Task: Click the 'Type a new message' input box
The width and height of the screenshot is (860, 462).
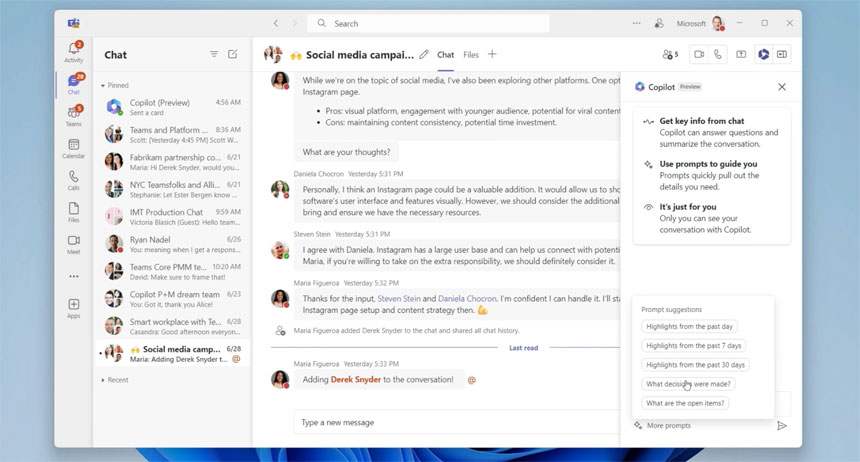Action: [450, 422]
